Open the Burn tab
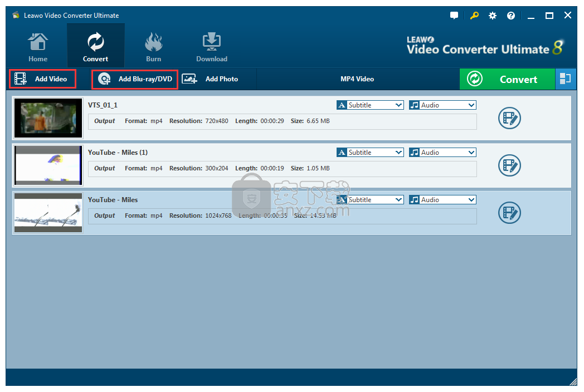The height and width of the screenshot is (392, 584). tap(153, 47)
